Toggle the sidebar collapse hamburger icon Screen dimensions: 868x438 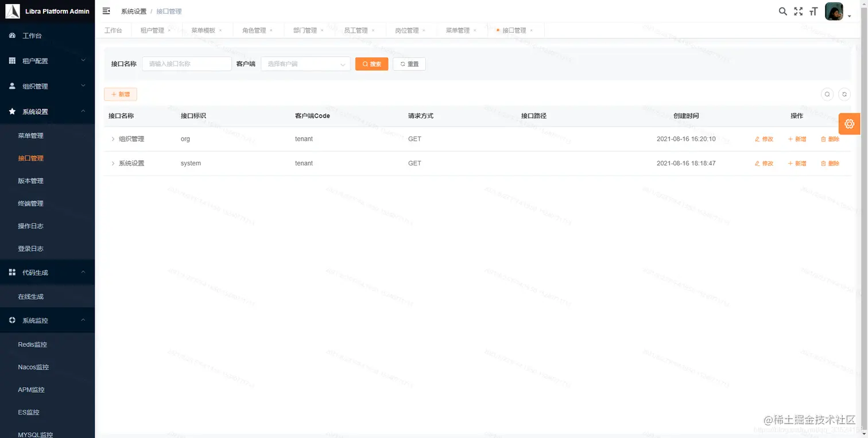105,10
